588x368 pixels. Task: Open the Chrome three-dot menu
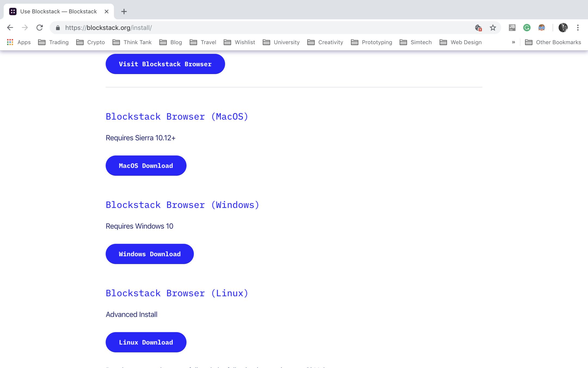pyautogui.click(x=578, y=28)
